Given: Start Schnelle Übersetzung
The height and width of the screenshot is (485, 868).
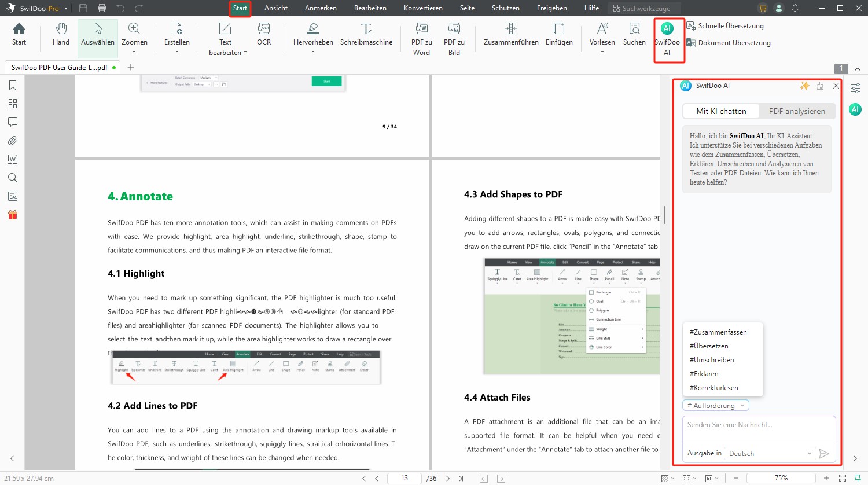Looking at the screenshot, I should point(724,26).
